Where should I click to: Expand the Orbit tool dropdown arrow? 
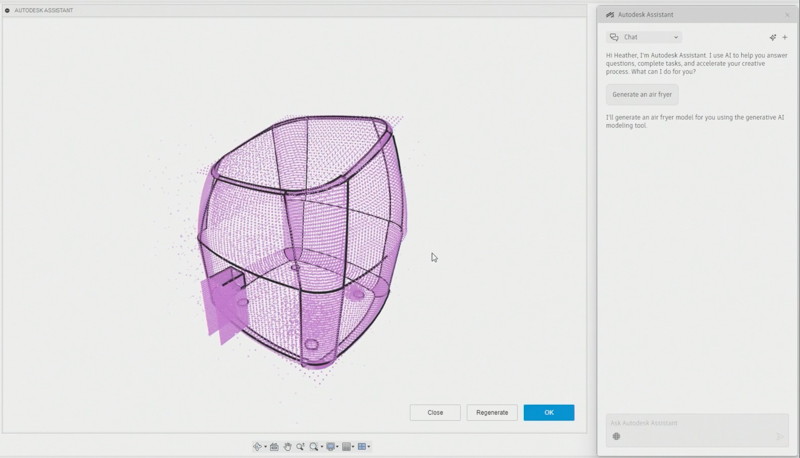(266, 447)
